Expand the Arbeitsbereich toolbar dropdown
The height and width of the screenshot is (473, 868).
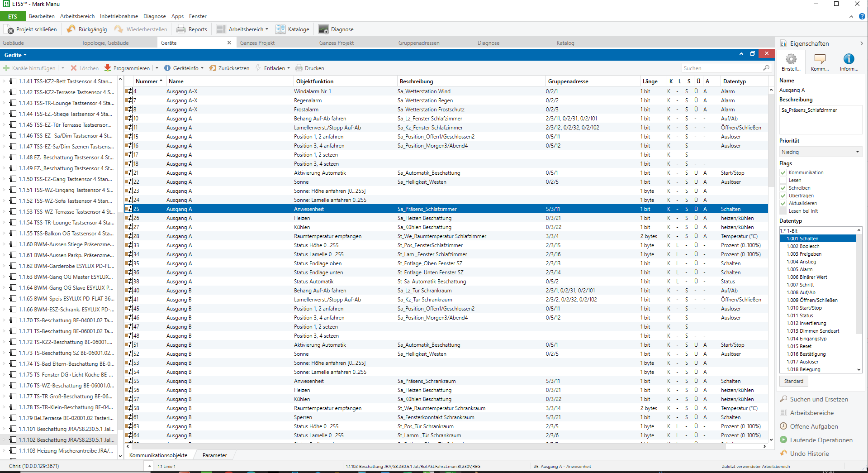267,29
